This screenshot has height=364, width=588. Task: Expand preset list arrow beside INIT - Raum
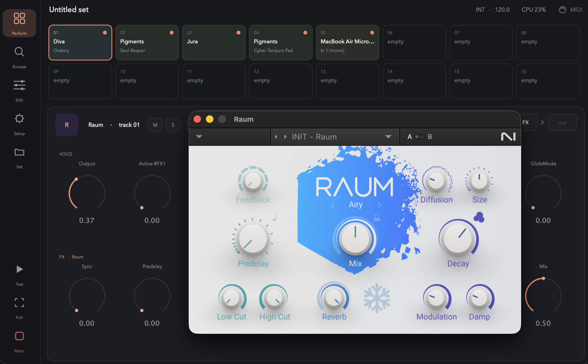pos(388,137)
